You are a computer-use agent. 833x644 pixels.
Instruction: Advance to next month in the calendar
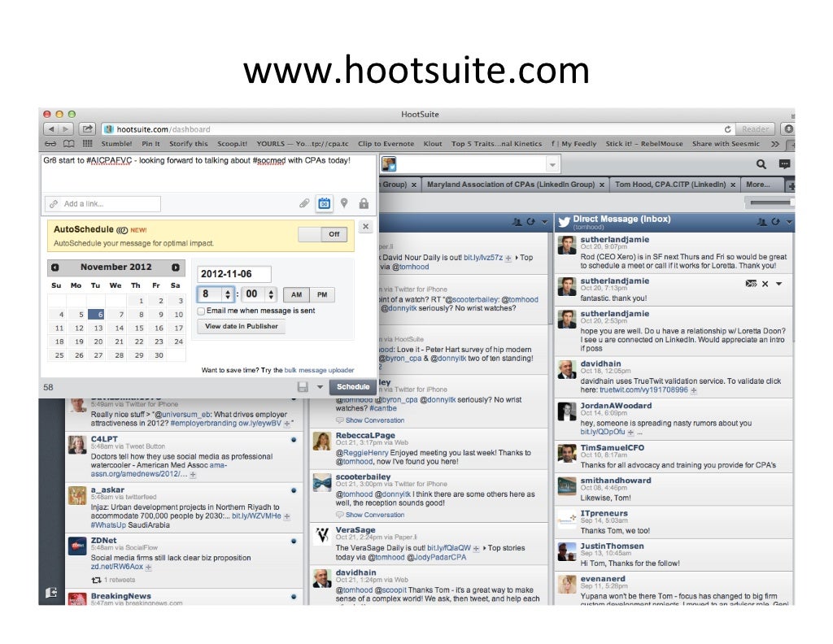[x=176, y=268]
